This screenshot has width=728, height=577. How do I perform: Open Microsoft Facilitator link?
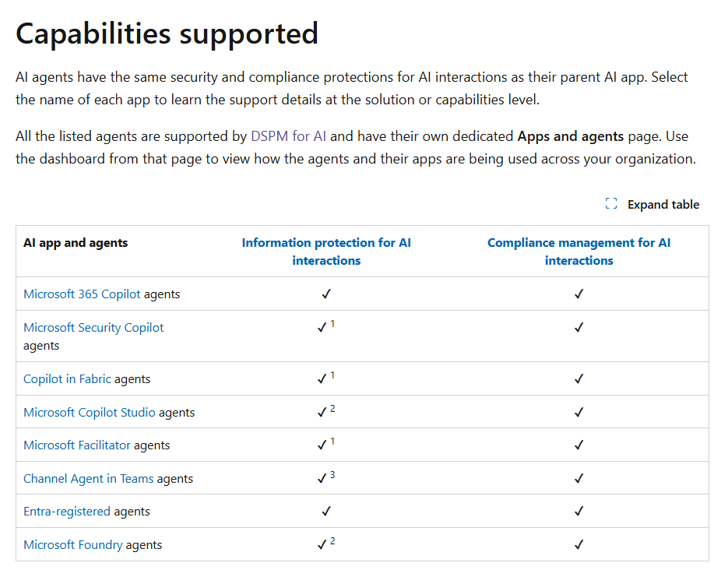click(x=76, y=445)
